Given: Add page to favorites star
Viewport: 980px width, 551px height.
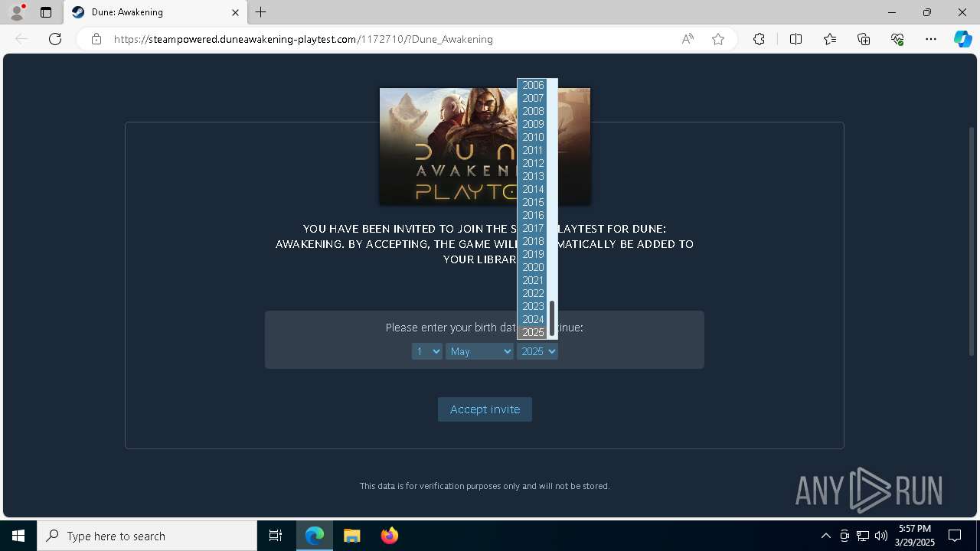Looking at the screenshot, I should [718, 39].
